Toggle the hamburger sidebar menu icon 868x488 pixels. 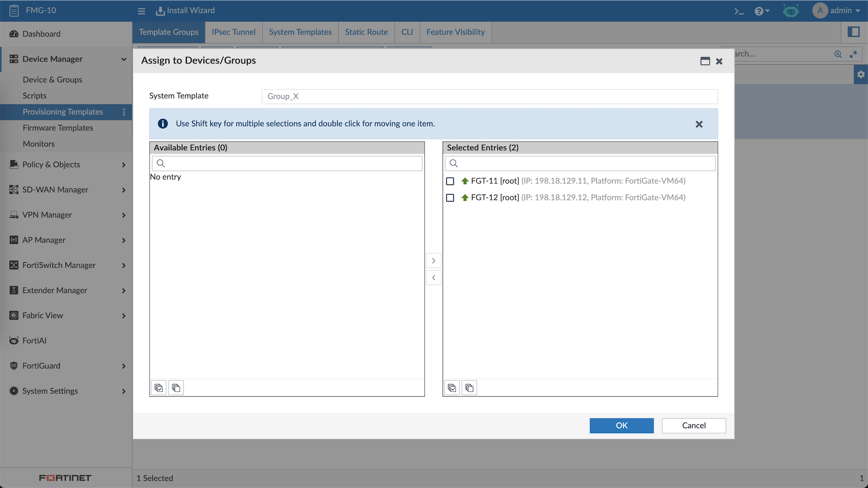(x=142, y=11)
